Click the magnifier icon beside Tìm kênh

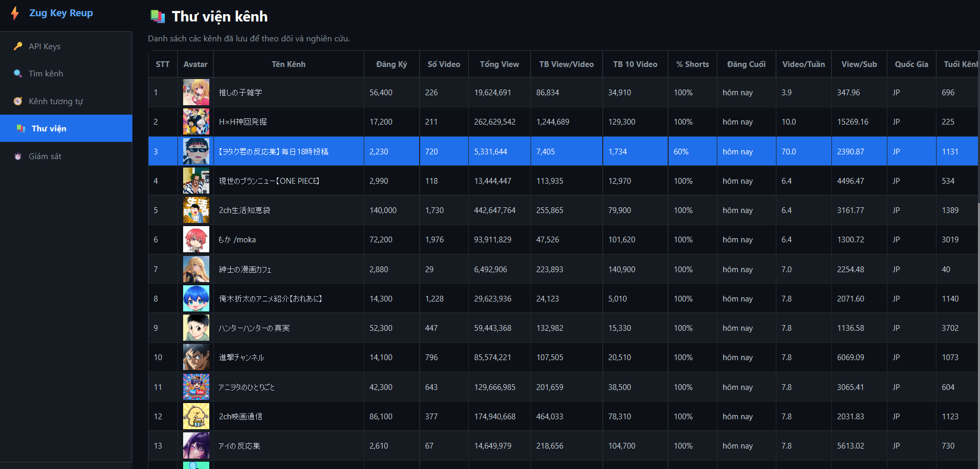tap(18, 74)
